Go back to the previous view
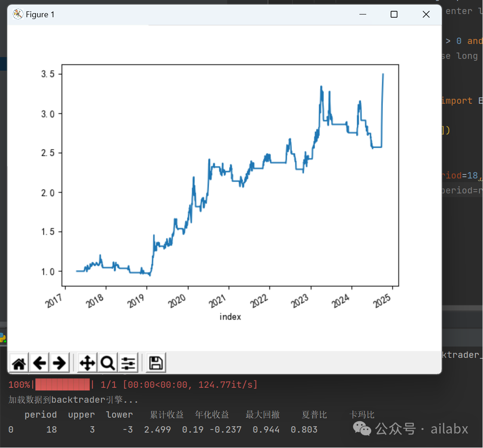This screenshot has height=448, width=483. 39,363
